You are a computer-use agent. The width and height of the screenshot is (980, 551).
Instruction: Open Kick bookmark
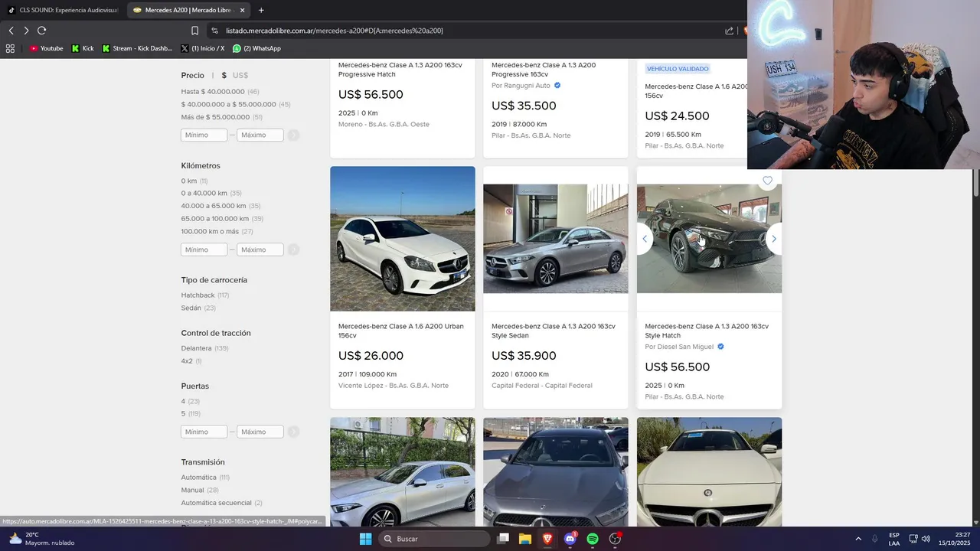83,48
